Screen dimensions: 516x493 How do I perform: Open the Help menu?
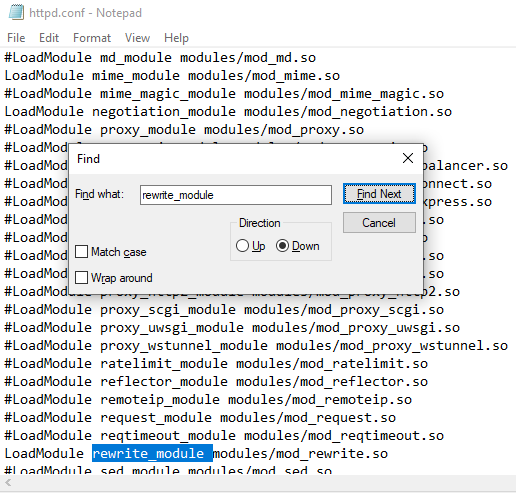pyautogui.click(x=176, y=38)
